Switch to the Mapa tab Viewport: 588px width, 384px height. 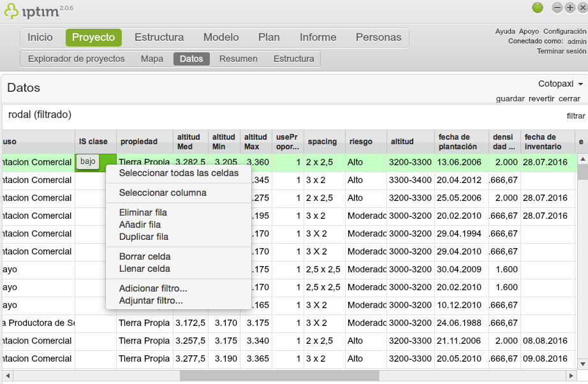pos(152,58)
